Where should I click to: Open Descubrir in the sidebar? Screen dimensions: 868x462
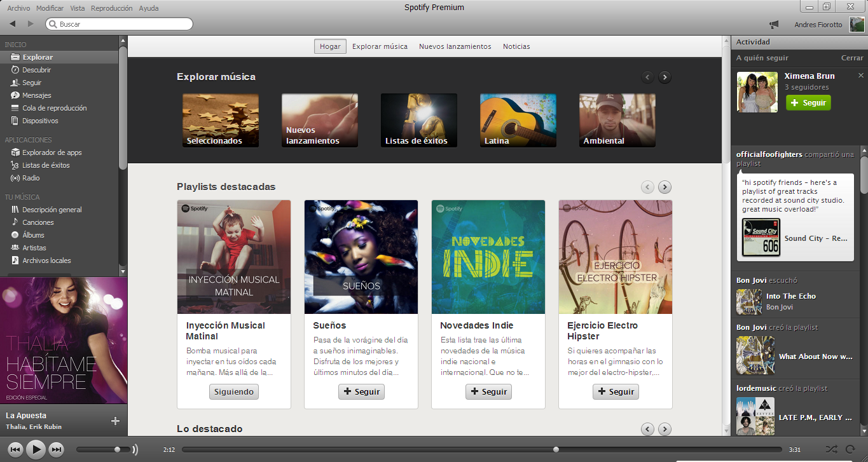pos(59,70)
